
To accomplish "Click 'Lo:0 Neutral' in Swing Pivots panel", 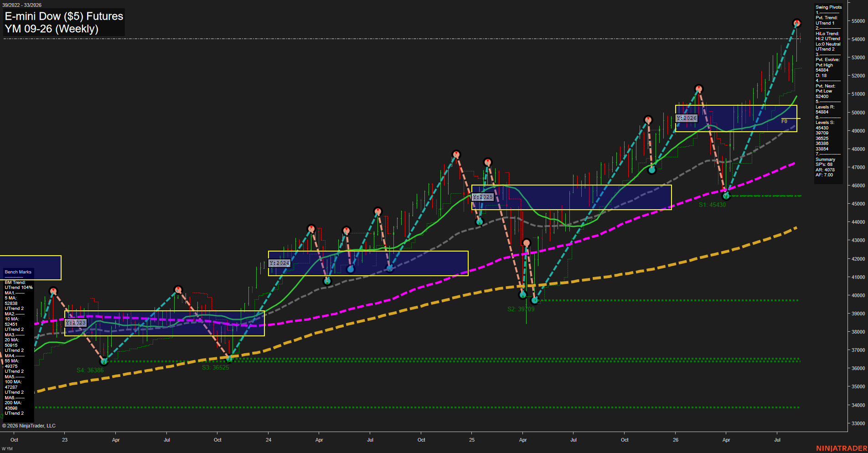I will click(828, 44).
